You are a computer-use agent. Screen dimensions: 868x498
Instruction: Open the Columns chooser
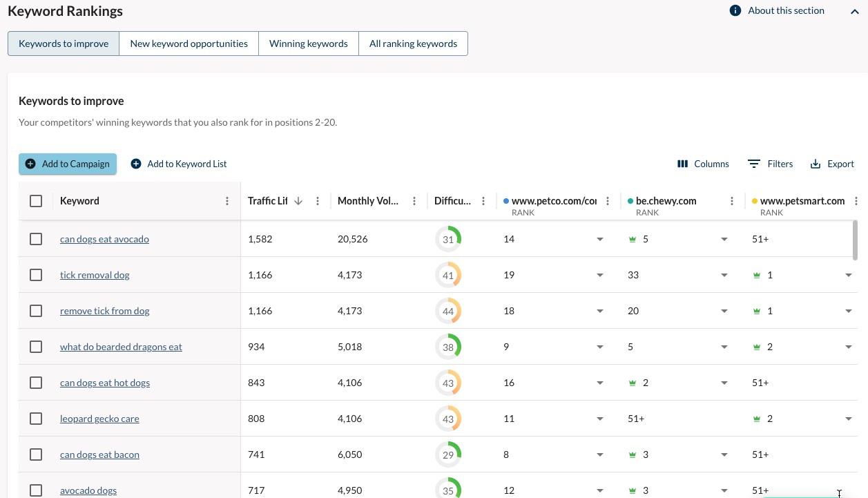(x=703, y=164)
